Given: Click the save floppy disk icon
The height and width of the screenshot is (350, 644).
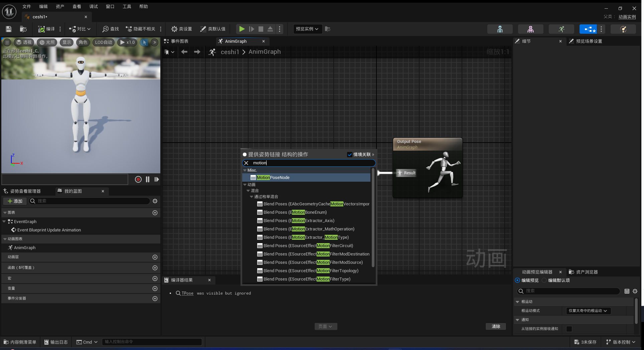Looking at the screenshot, I should tap(9, 29).
